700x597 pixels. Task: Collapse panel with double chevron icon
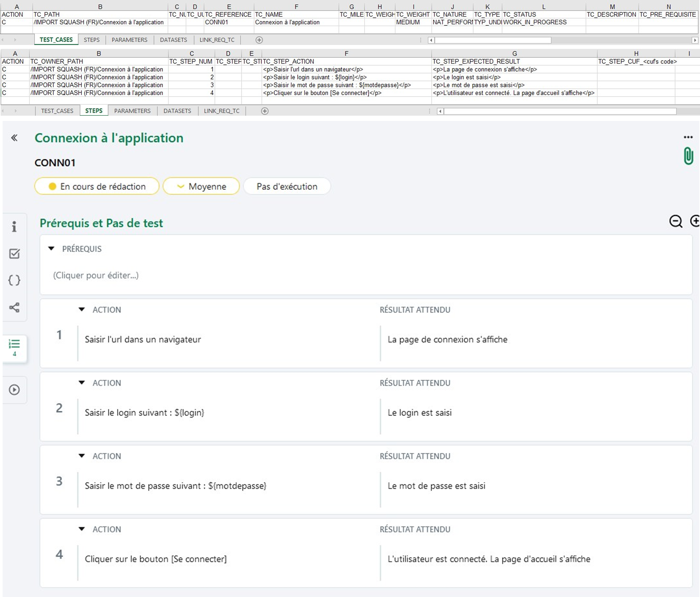tap(14, 138)
